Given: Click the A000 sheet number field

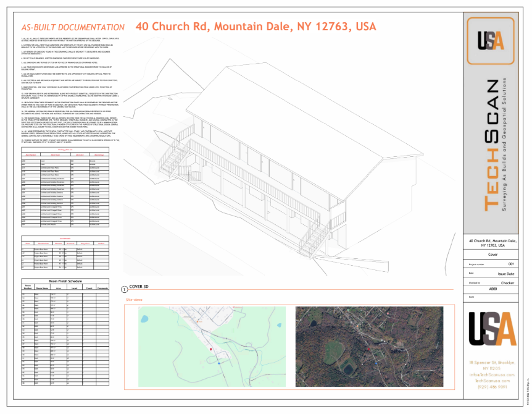Looking at the screenshot, I should (x=493, y=289).
